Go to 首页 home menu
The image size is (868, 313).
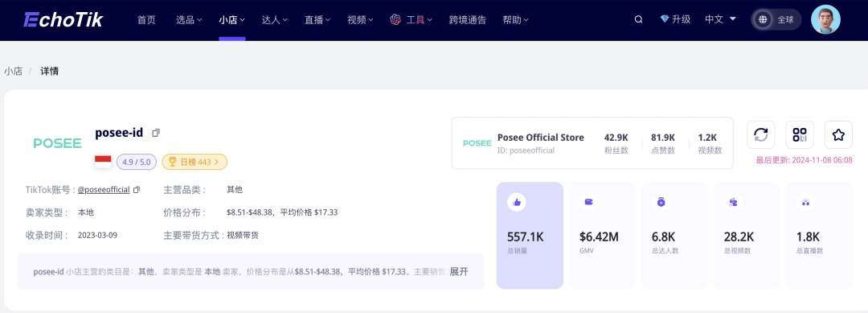(x=147, y=20)
